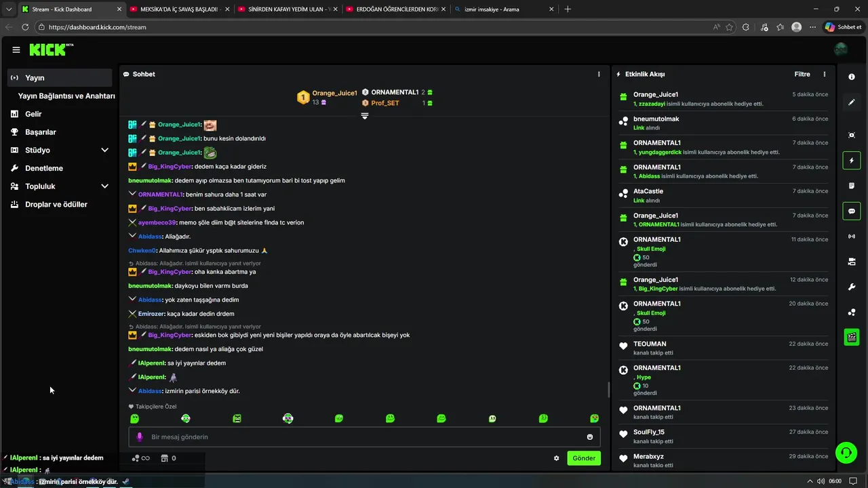Open the stream info panel icon
The height and width of the screenshot is (488, 868).
852,77
